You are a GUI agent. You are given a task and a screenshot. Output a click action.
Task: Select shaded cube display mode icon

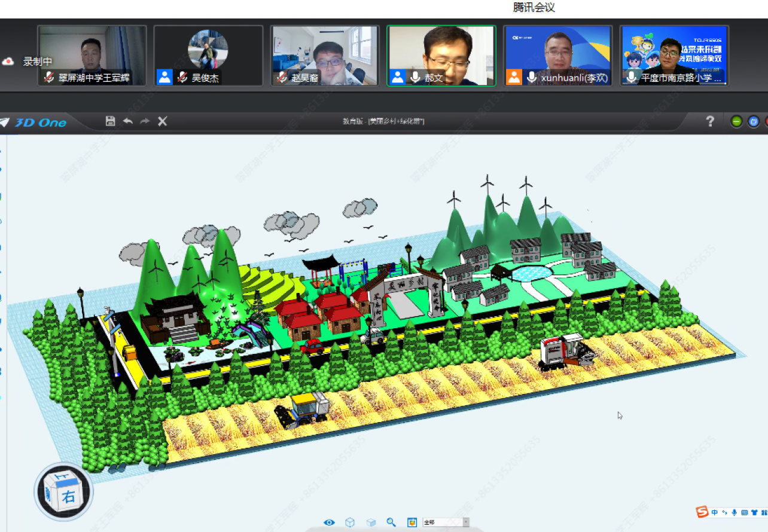371,522
